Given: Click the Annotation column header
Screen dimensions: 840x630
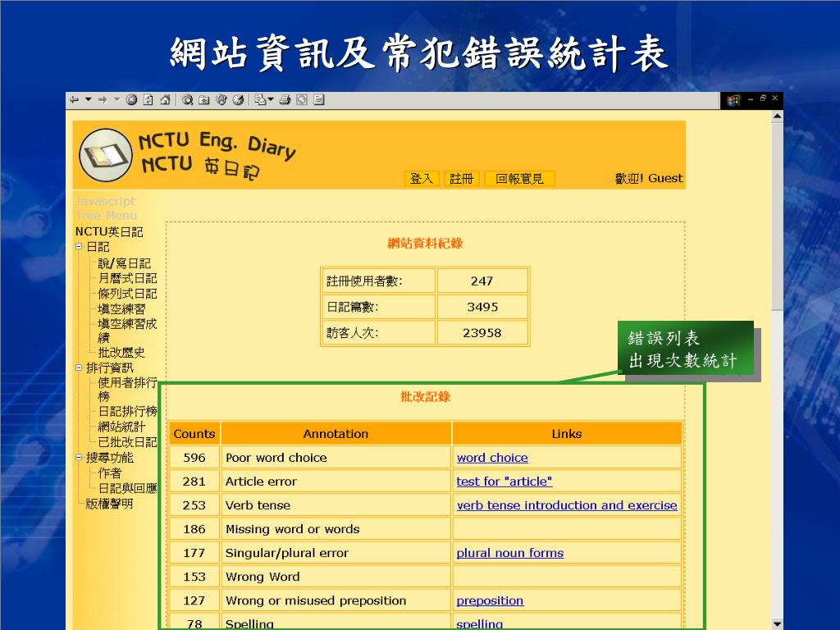Looking at the screenshot, I should [336, 433].
